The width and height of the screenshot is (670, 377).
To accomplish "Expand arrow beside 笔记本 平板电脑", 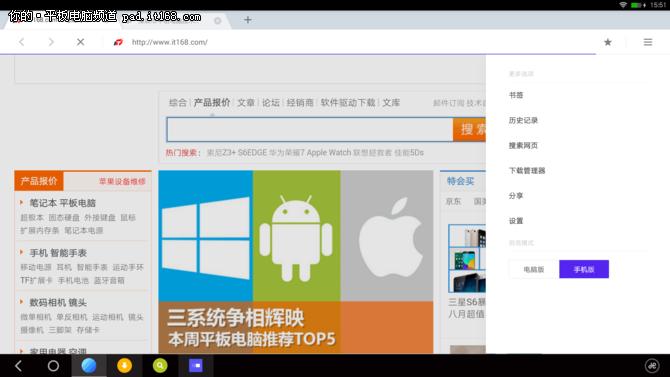I will click(x=21, y=202).
